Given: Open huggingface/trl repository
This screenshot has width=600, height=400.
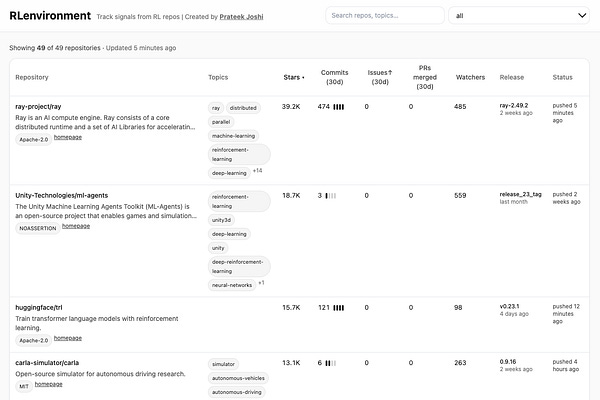Looking at the screenshot, I should [x=39, y=307].
